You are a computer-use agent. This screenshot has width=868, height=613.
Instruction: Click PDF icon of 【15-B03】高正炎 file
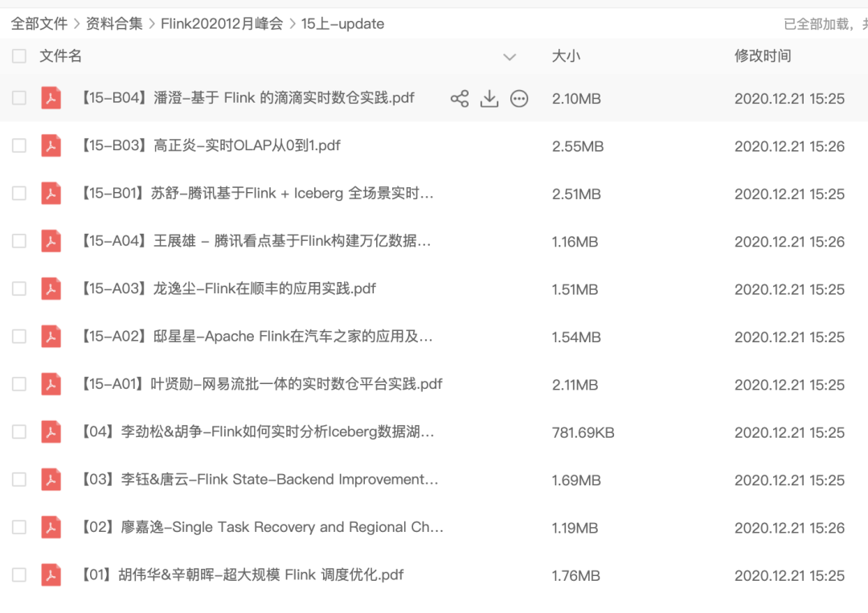tap(51, 145)
